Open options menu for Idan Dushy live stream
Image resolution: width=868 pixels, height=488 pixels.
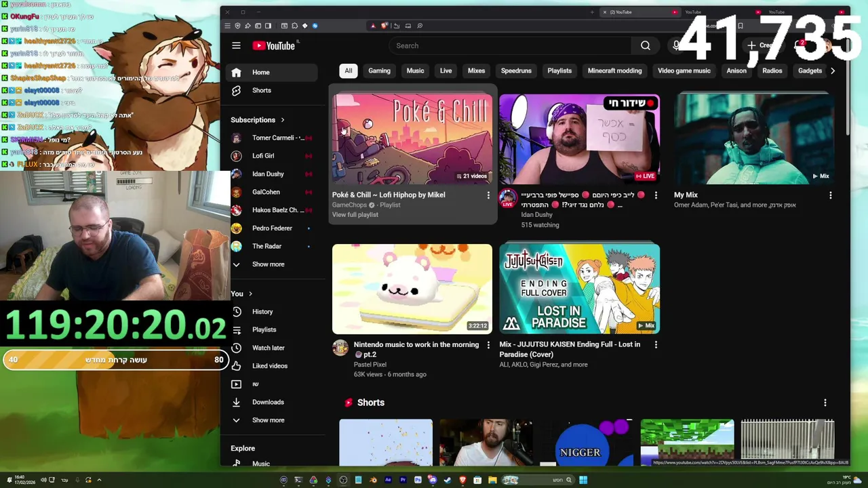tap(656, 195)
